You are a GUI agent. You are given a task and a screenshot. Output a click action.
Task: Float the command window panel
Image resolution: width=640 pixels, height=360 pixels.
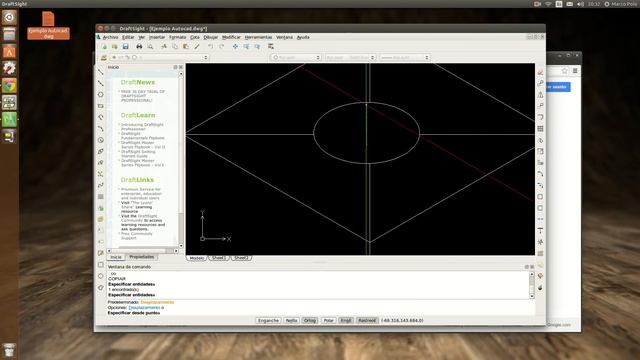click(x=527, y=267)
